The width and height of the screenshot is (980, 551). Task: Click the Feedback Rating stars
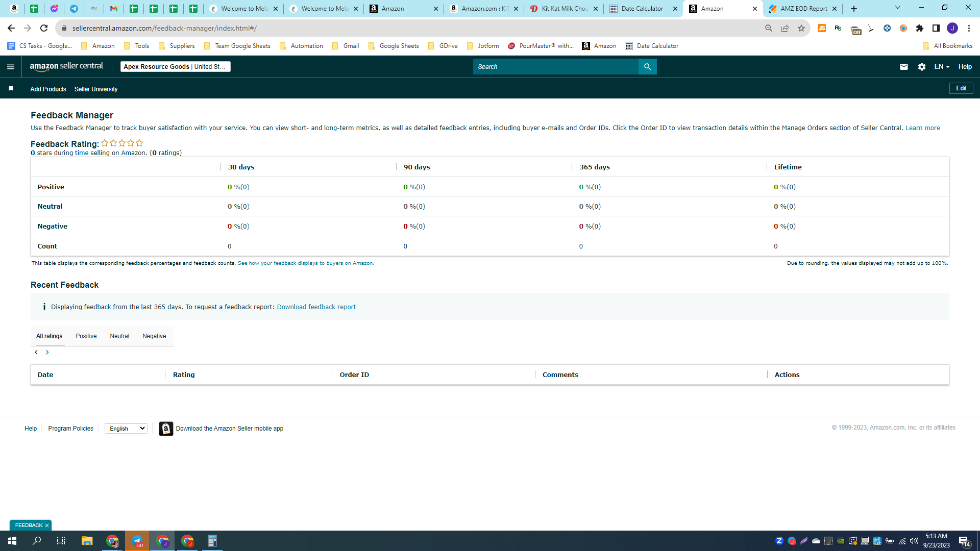tap(122, 143)
